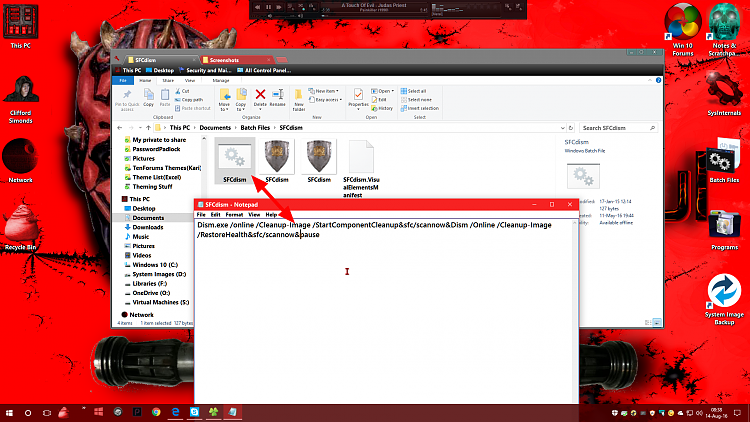Select Downloads in the navigation pane
750x422 pixels.
[147, 227]
